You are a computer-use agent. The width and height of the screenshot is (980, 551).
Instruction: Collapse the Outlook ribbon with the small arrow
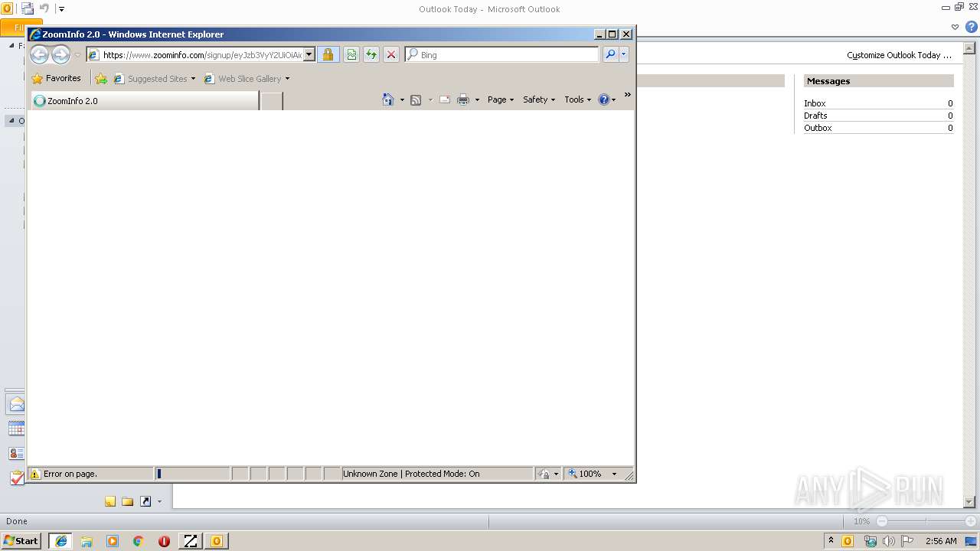pyautogui.click(x=955, y=27)
